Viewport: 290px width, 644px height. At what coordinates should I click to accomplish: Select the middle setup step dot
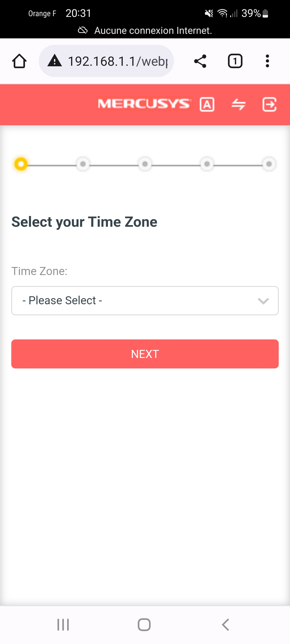(x=145, y=164)
